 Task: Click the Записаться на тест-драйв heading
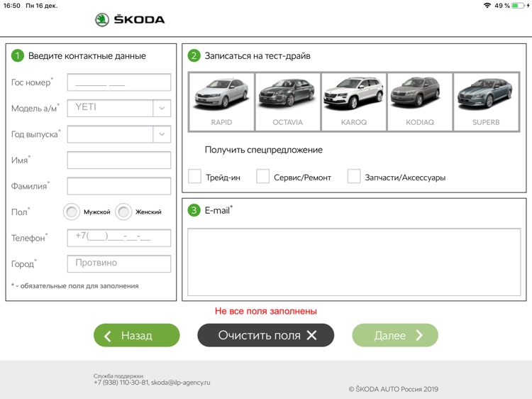[x=257, y=55]
